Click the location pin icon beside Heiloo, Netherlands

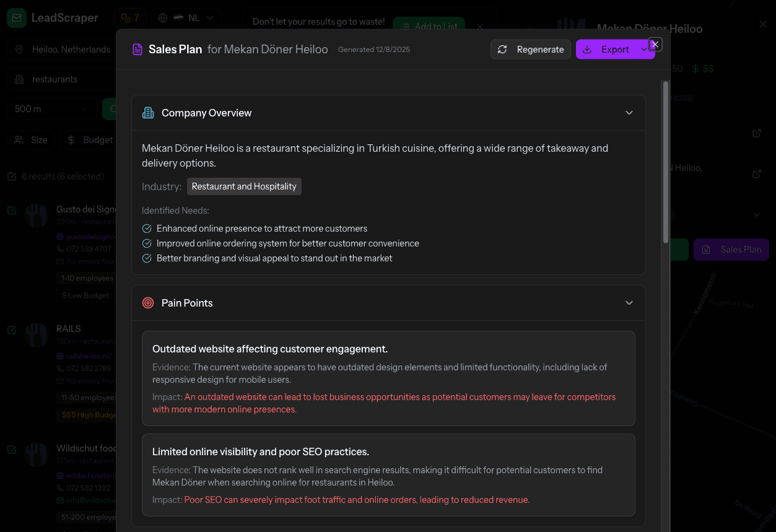(x=19, y=49)
